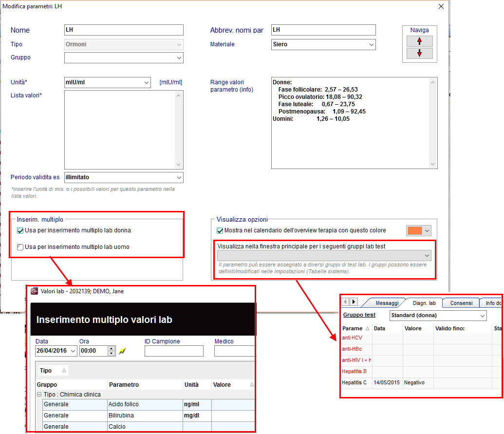Image resolution: width=504 pixels, height=434 pixels.
Task: Click the Gruppo test link label
Action: click(359, 315)
